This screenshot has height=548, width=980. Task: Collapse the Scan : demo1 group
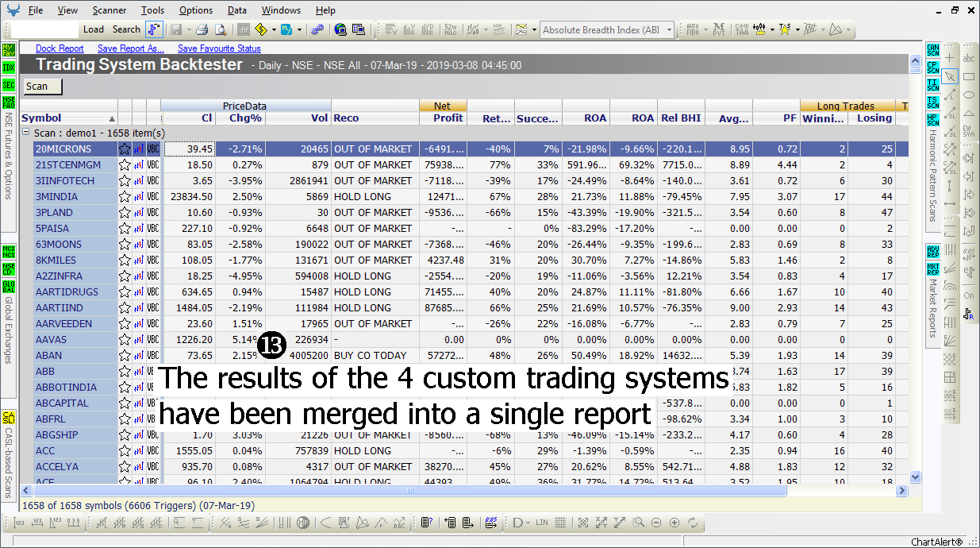point(26,133)
